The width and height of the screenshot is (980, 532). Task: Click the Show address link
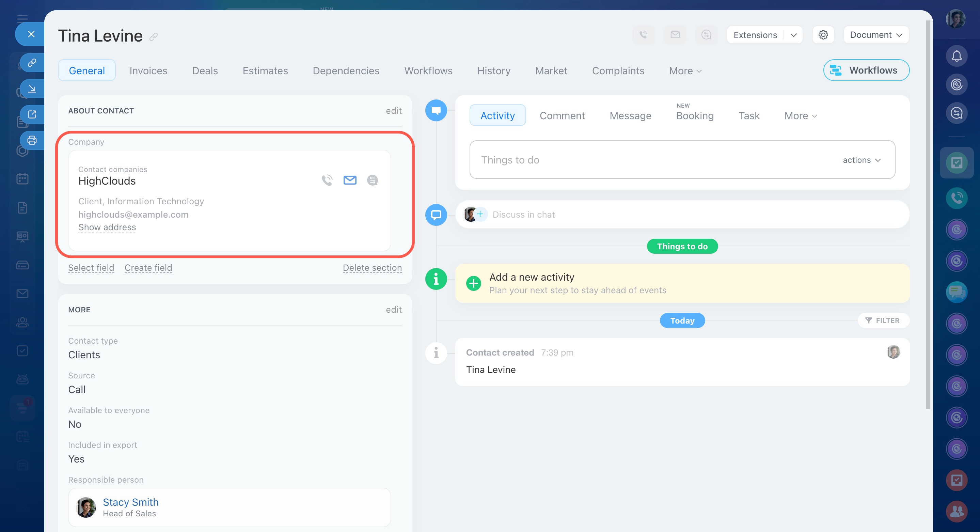pos(107,227)
